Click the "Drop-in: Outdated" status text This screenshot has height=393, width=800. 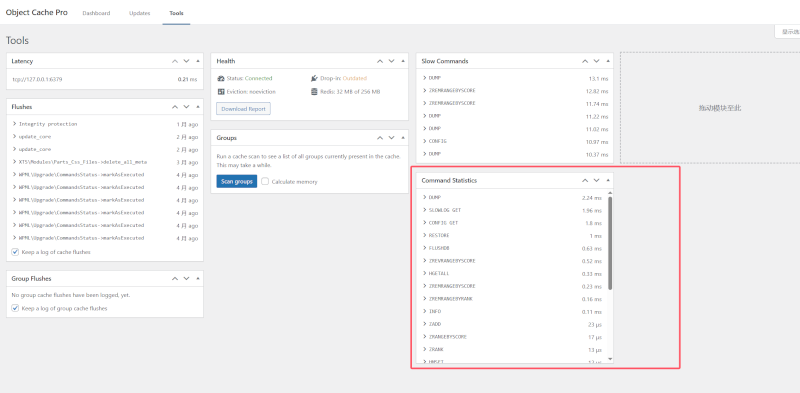tap(344, 79)
